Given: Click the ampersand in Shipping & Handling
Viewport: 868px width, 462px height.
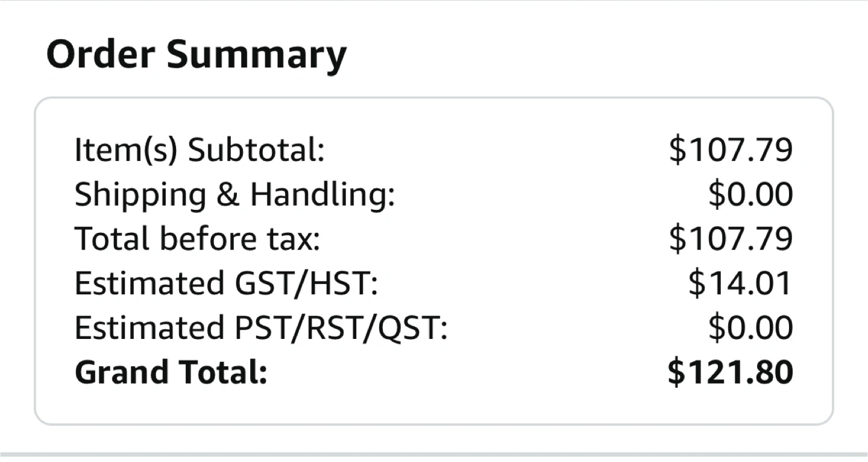Looking at the screenshot, I should point(227,195).
